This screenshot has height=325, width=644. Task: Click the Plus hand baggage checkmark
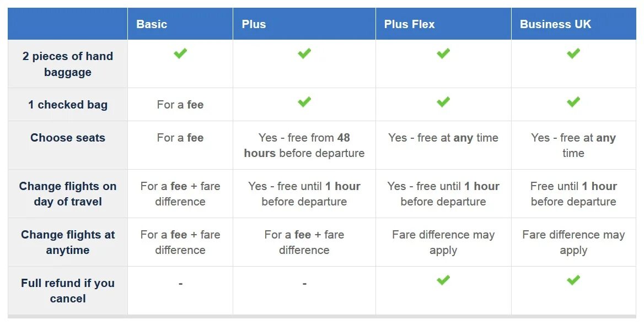304,53
